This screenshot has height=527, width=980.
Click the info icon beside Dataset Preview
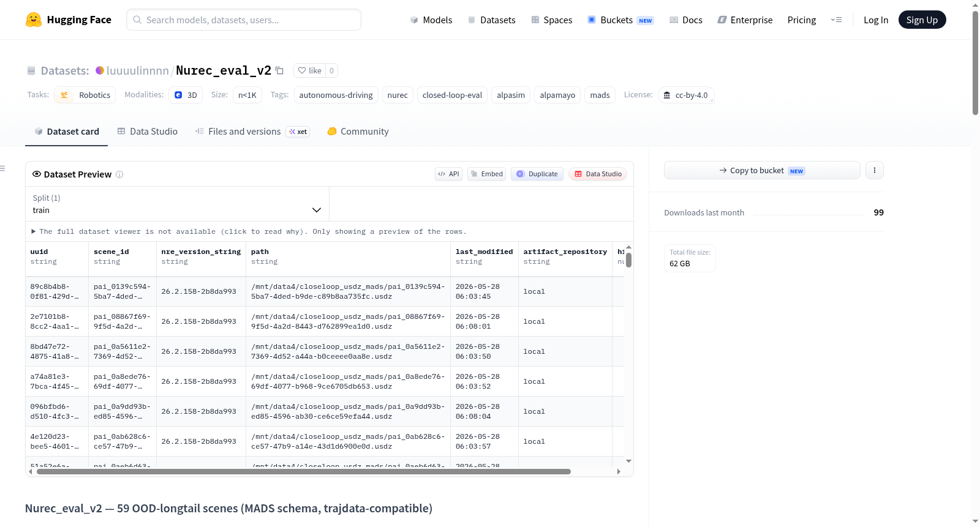pos(119,174)
